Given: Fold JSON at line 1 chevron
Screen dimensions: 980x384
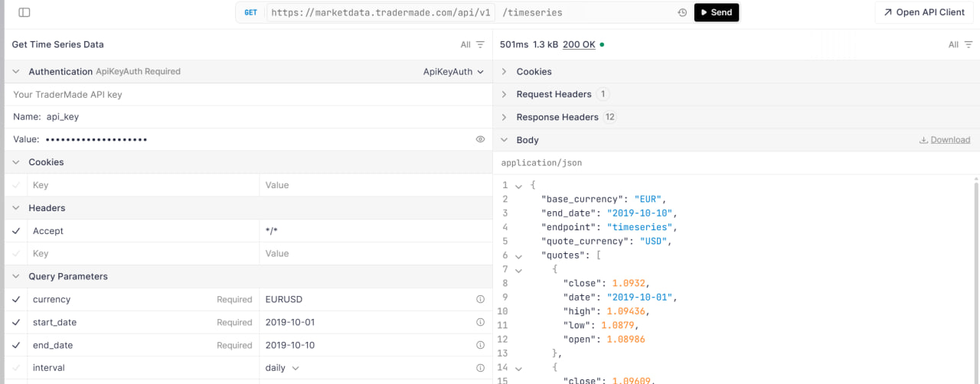Looking at the screenshot, I should (x=518, y=186).
